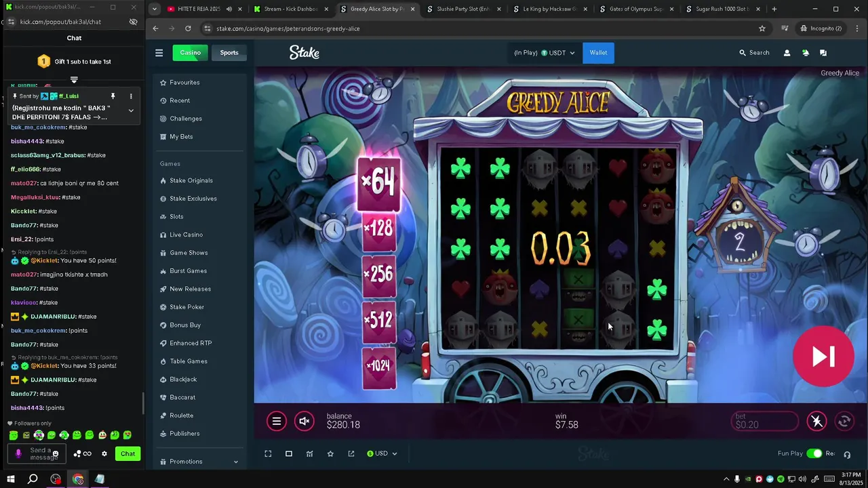Open the Stake notifications icon
This screenshot has width=868, height=488.
pyautogui.click(x=805, y=53)
